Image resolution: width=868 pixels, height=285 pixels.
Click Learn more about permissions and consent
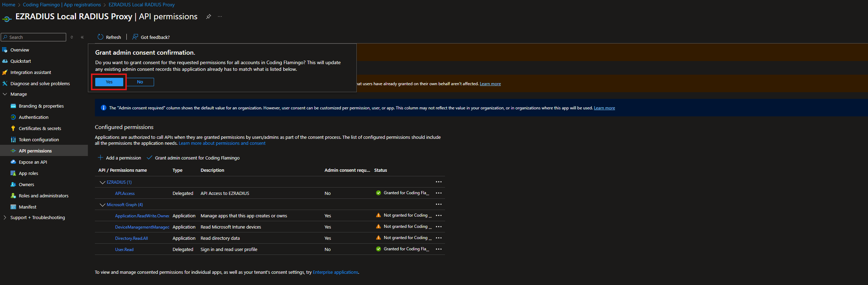pyautogui.click(x=222, y=143)
